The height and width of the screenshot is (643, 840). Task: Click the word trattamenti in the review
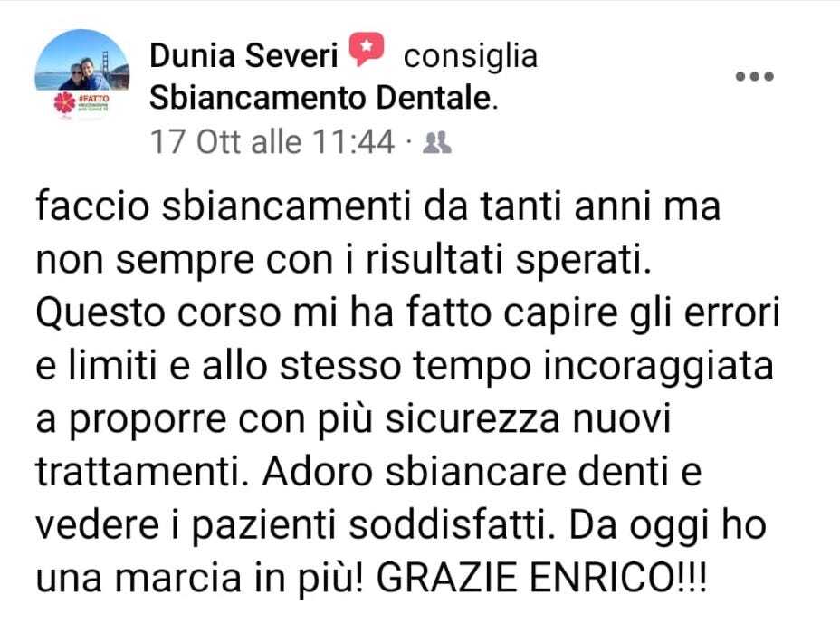(x=138, y=472)
